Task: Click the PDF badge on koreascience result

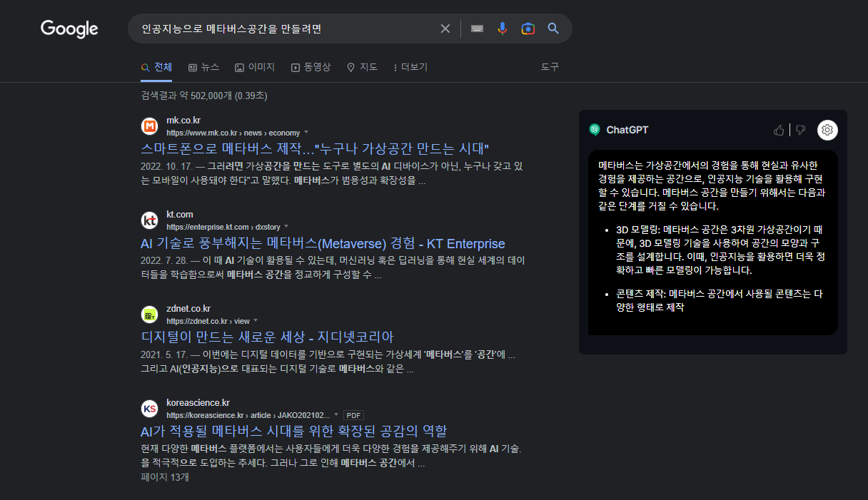Action: point(354,415)
